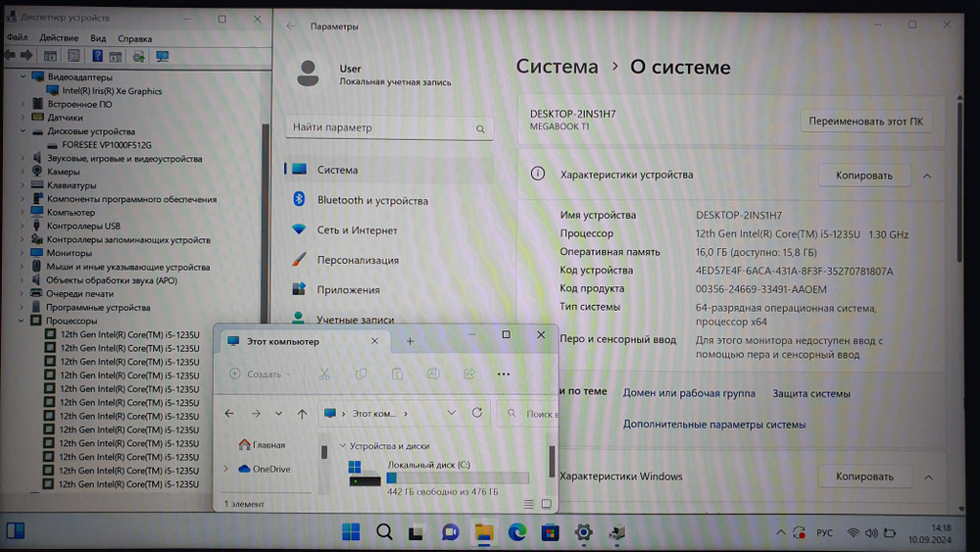This screenshot has width=980, height=552.
Task: Click the back arrow in Device Manager toolbar
Action: (x=10, y=56)
